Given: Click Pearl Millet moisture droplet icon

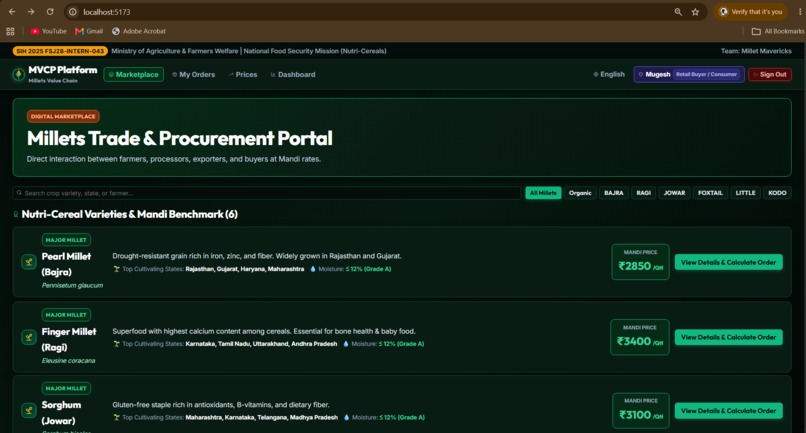Looking at the screenshot, I should (x=313, y=269).
